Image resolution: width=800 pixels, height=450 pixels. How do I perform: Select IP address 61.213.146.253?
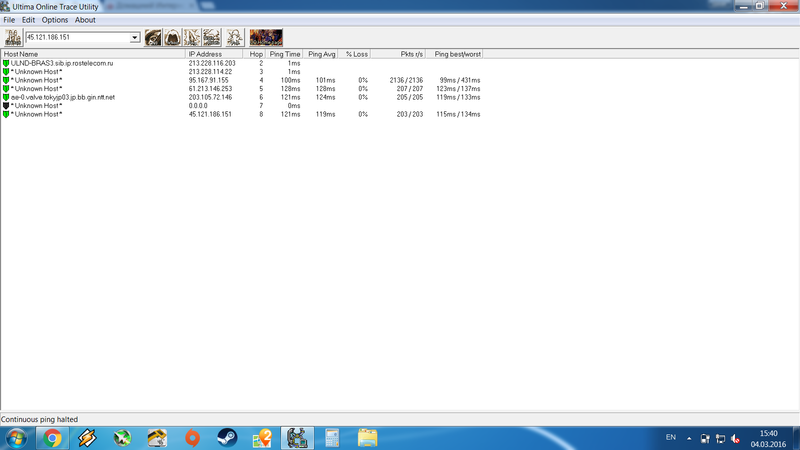[x=210, y=89]
